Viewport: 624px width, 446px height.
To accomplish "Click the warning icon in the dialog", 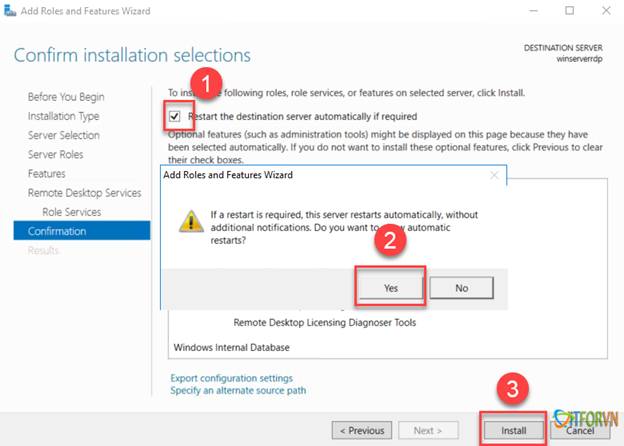I will tap(190, 221).
